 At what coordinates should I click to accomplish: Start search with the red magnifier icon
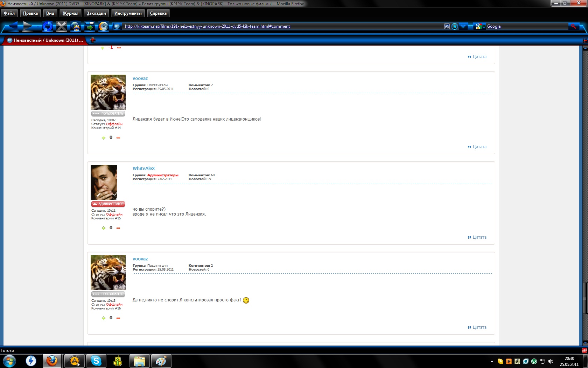coord(573,26)
